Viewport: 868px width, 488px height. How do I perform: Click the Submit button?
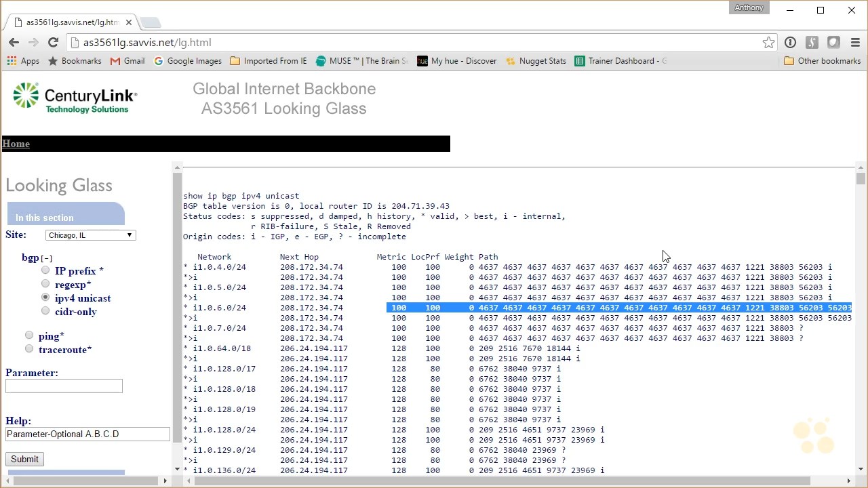pos(24,459)
